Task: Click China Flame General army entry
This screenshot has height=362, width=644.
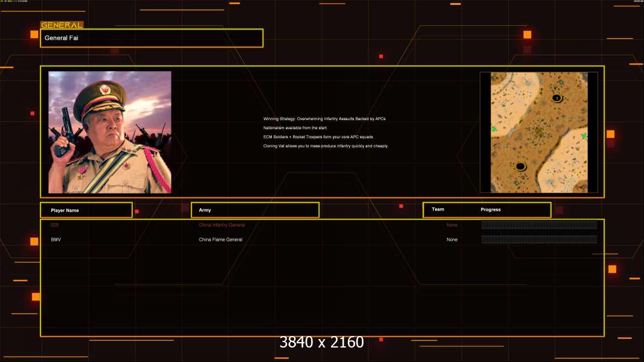Action: tap(221, 240)
